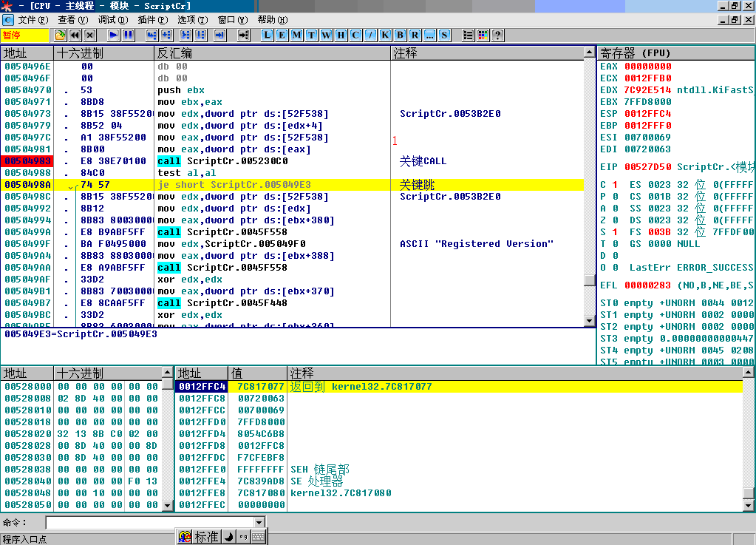Image resolution: width=756 pixels, height=545 pixels.
Task: Open the Help question mark icon
Action: (x=497, y=35)
